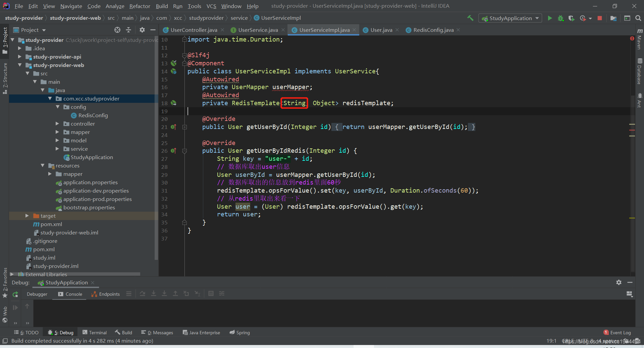Viewport: 644px width, 348px height.
Task: Click Evaluate Expression calculator icon
Action: click(x=211, y=294)
